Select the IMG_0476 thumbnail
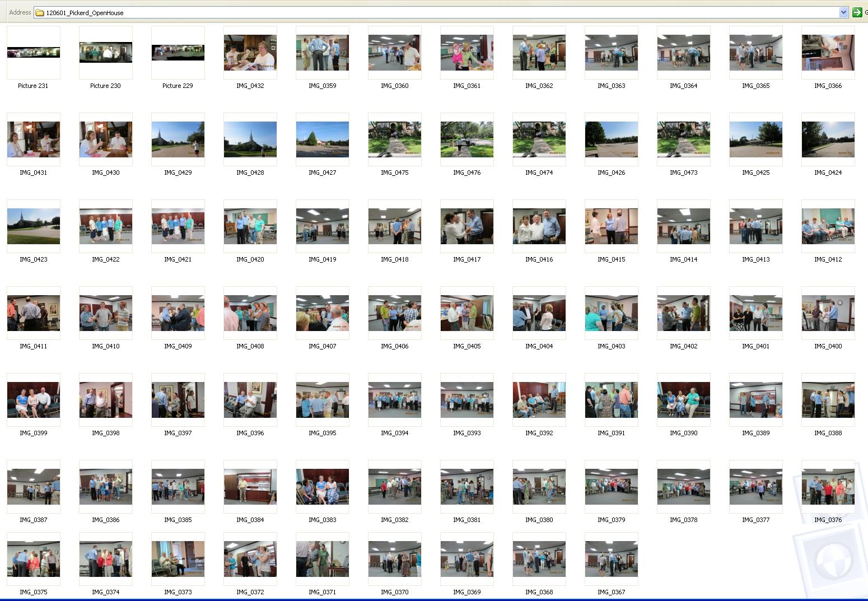The height and width of the screenshot is (601, 868). (x=467, y=139)
